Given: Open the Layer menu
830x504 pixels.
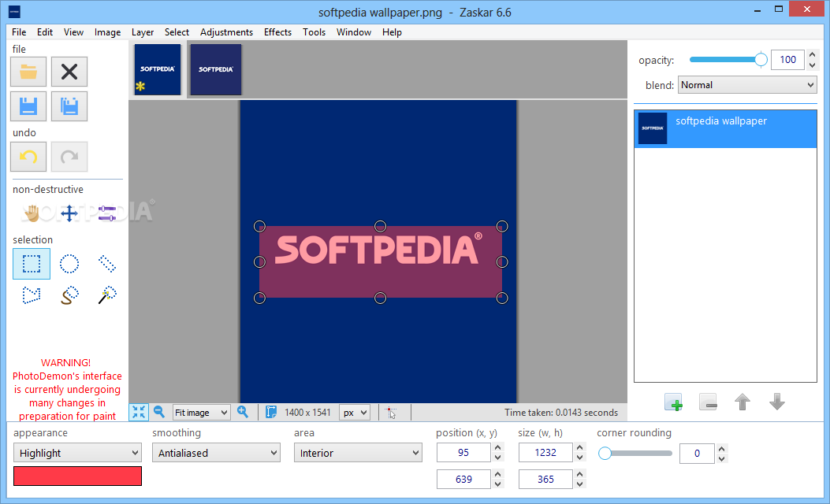Looking at the screenshot, I should [x=143, y=32].
